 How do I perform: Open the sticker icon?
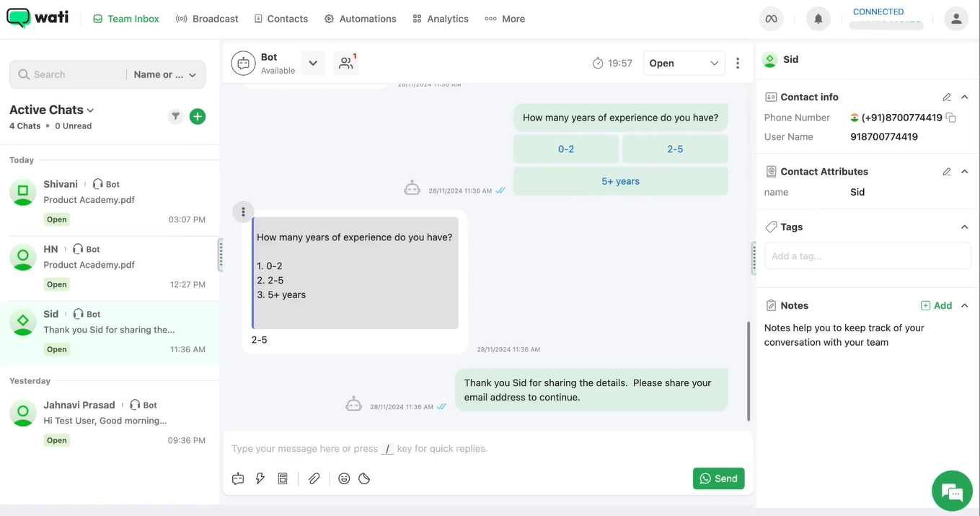click(364, 478)
